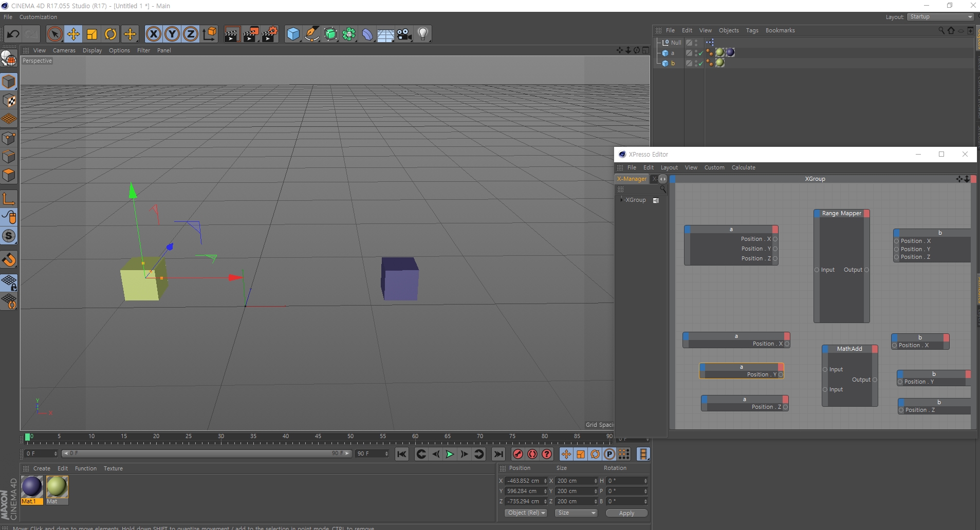Open viewport Cameras menu
The image size is (980, 530).
[x=64, y=50]
